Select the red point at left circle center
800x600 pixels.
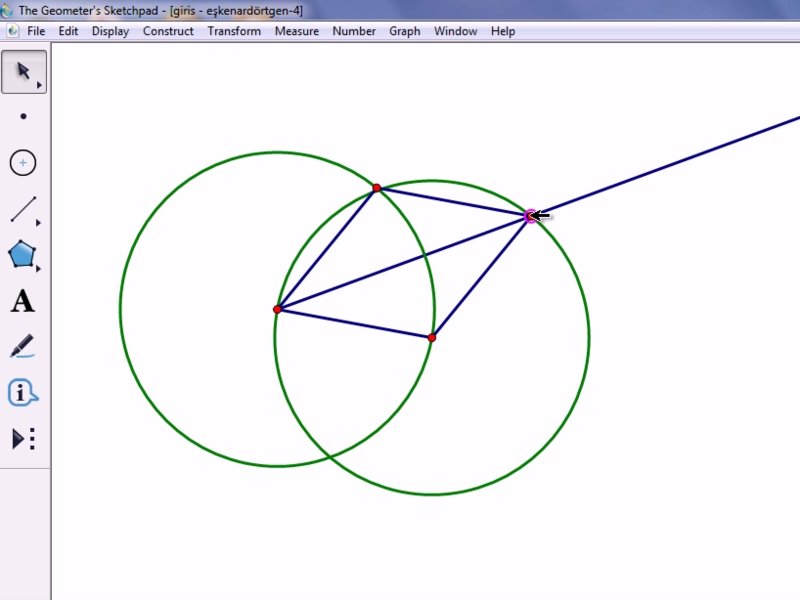277,309
